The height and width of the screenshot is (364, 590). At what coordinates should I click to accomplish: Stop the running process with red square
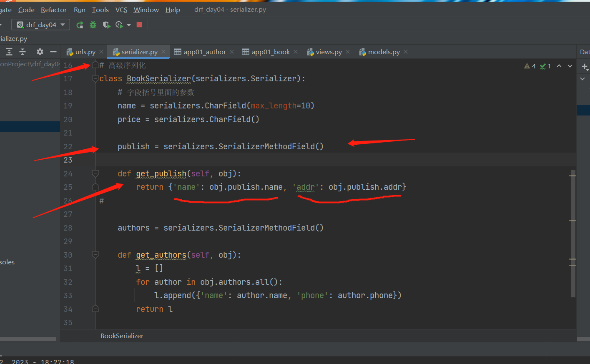click(139, 25)
